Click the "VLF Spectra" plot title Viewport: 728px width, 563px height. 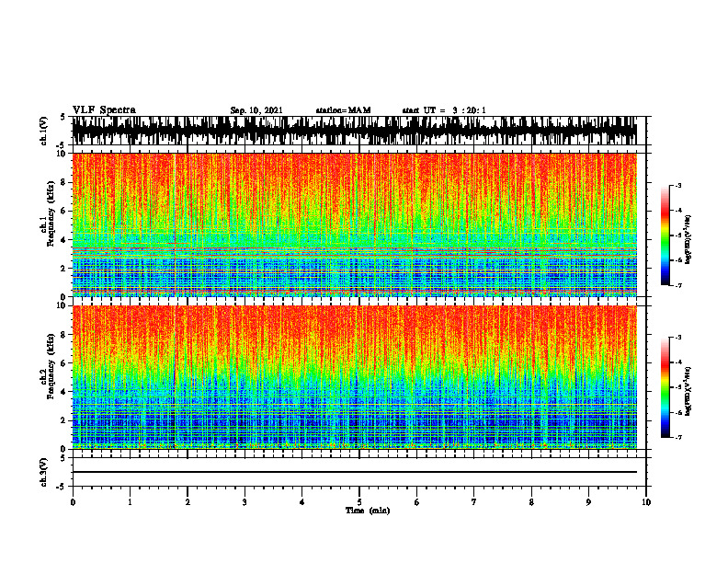[x=104, y=110]
